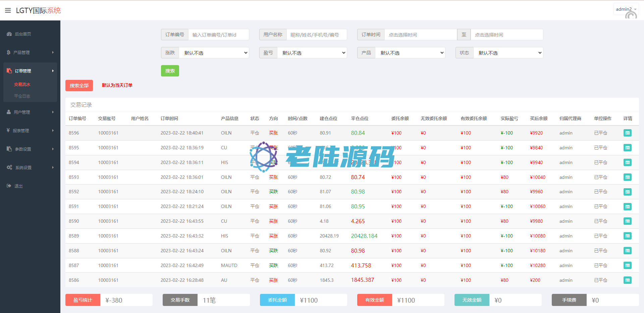This screenshot has width=644, height=313.
Task: Click the 订单编号 input field
Action: pos(218,35)
